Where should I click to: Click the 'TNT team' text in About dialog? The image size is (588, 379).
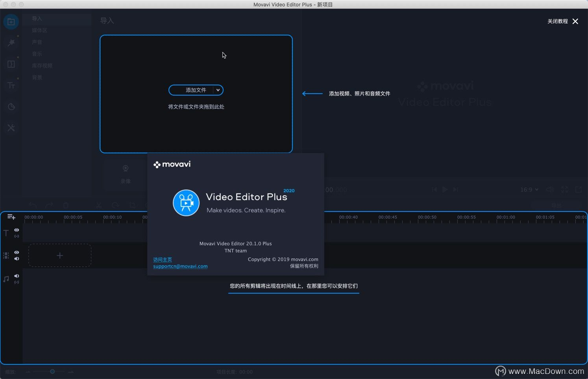click(235, 251)
